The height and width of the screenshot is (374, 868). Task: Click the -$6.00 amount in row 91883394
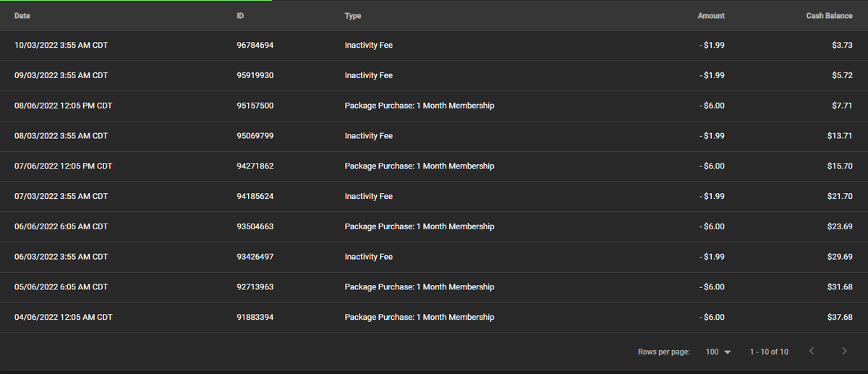click(x=712, y=318)
